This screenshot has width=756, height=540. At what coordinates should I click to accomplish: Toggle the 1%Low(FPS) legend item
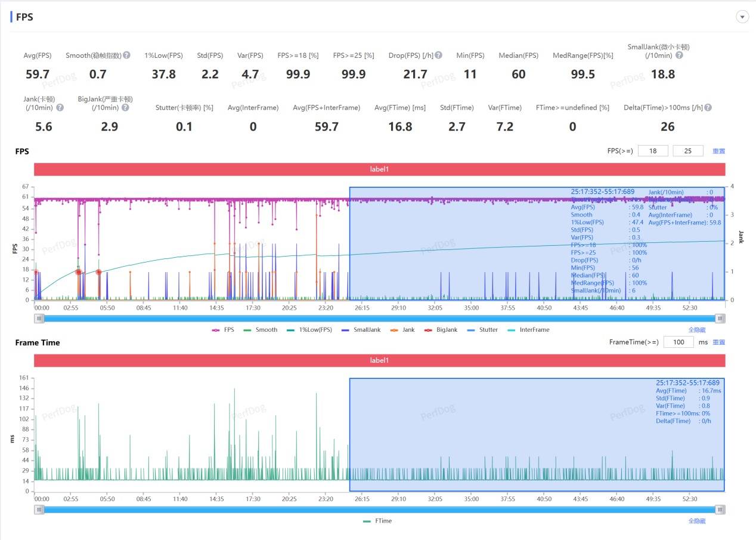pos(309,330)
